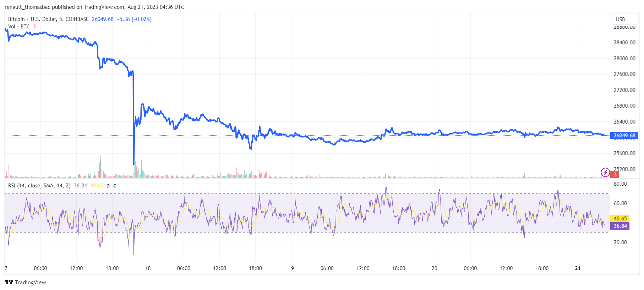Screen dimensions: 644x290
Task: Click the date label 19 on time axis
Action: pyautogui.click(x=291, y=268)
